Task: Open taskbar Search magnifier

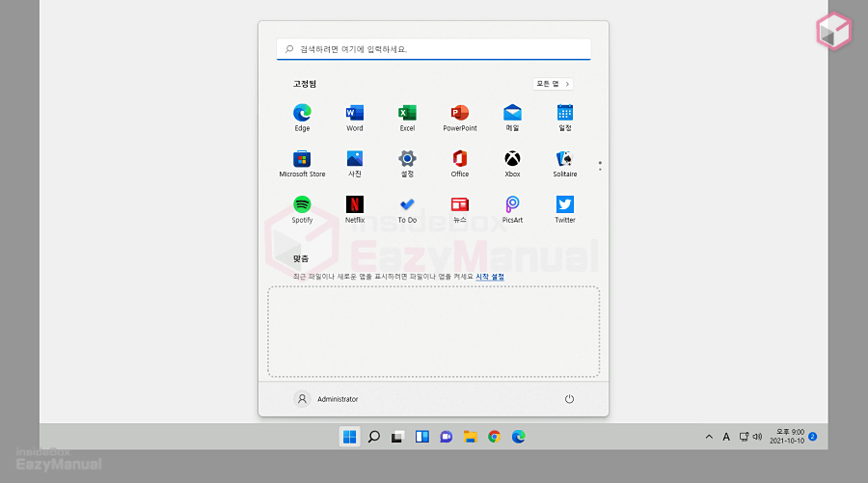Action: point(373,437)
